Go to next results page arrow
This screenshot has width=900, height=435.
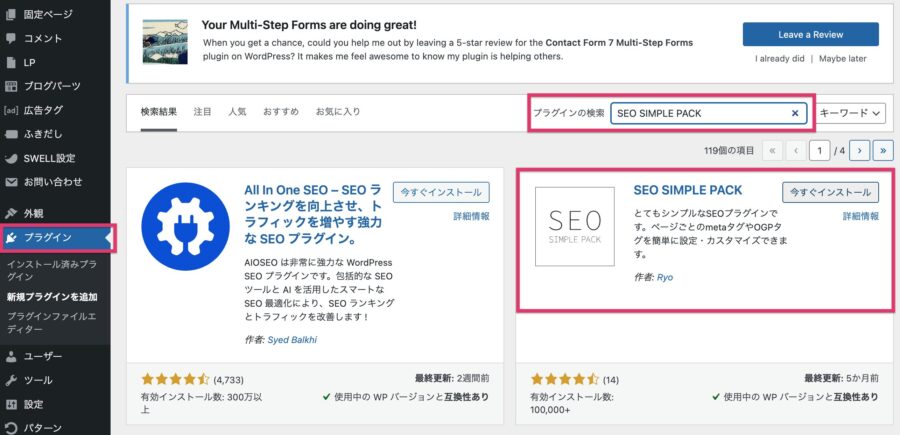859,151
